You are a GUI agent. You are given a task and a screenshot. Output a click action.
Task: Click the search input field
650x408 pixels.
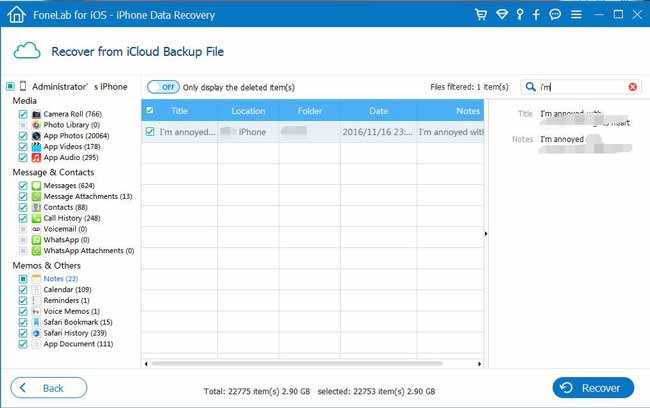click(582, 87)
